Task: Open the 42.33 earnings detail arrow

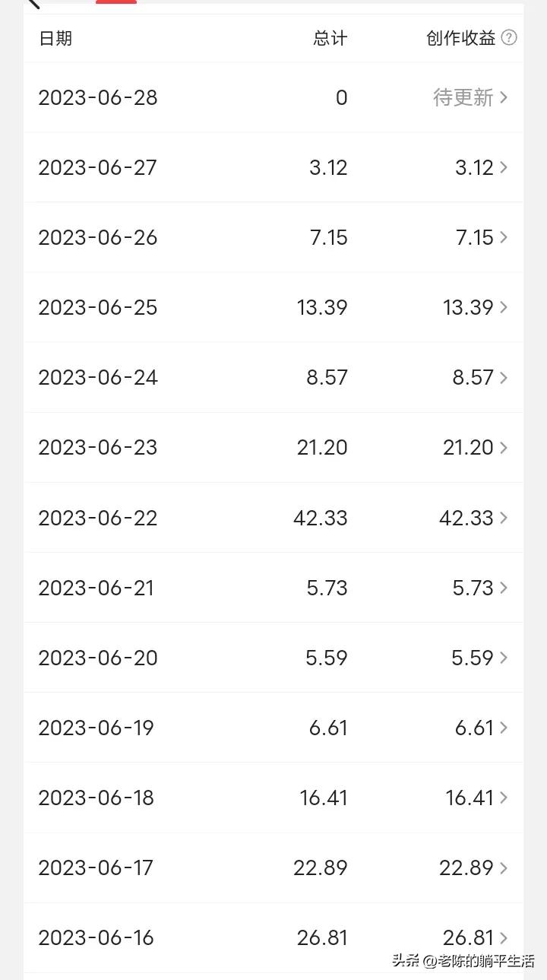Action: (504, 518)
